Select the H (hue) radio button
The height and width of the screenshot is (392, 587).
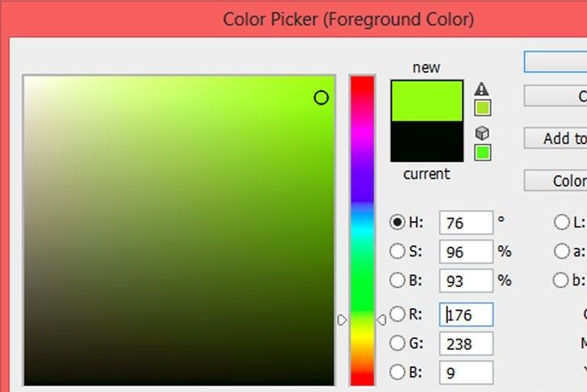(x=397, y=223)
